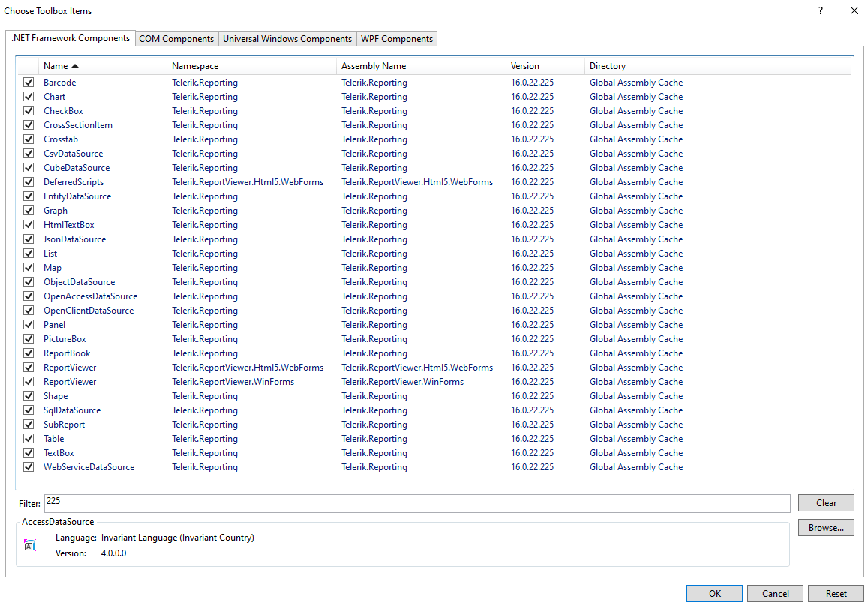Sort components by the Name column header

(x=60, y=65)
